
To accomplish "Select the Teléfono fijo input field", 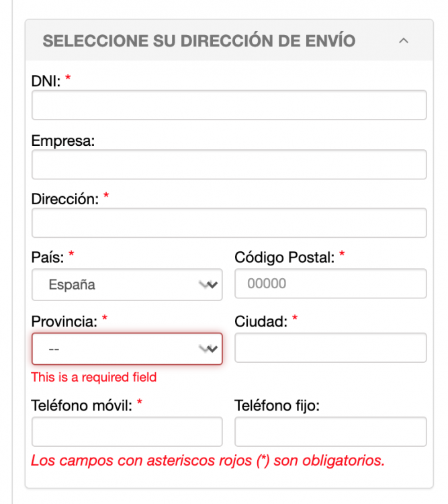I will point(330,431).
